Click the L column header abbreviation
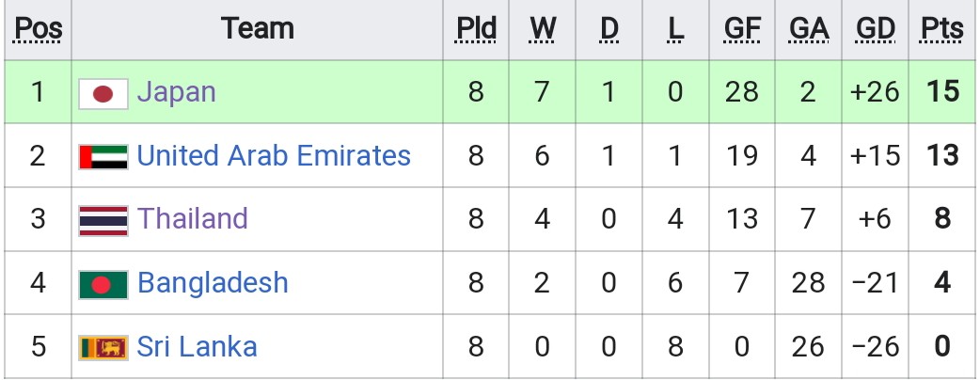This screenshot has width=980, height=380. click(x=675, y=29)
